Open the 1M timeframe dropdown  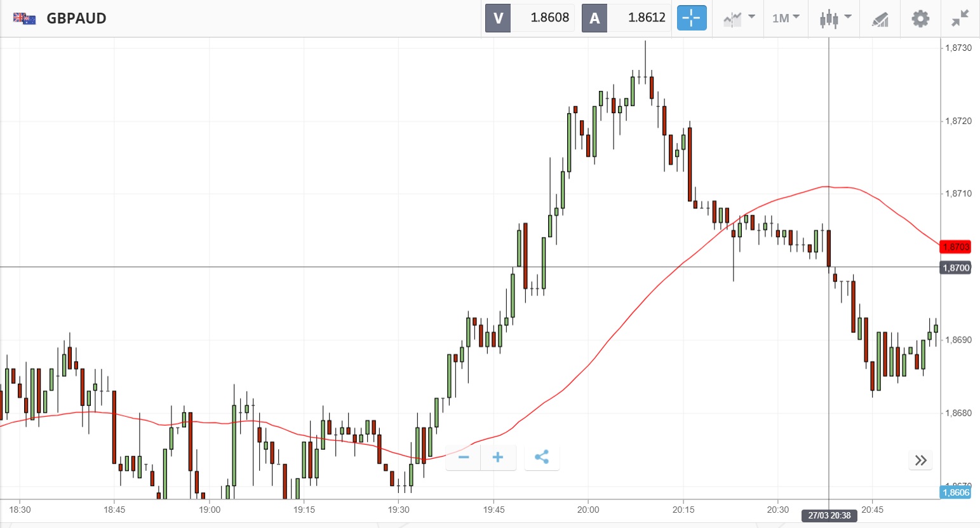pyautogui.click(x=786, y=18)
